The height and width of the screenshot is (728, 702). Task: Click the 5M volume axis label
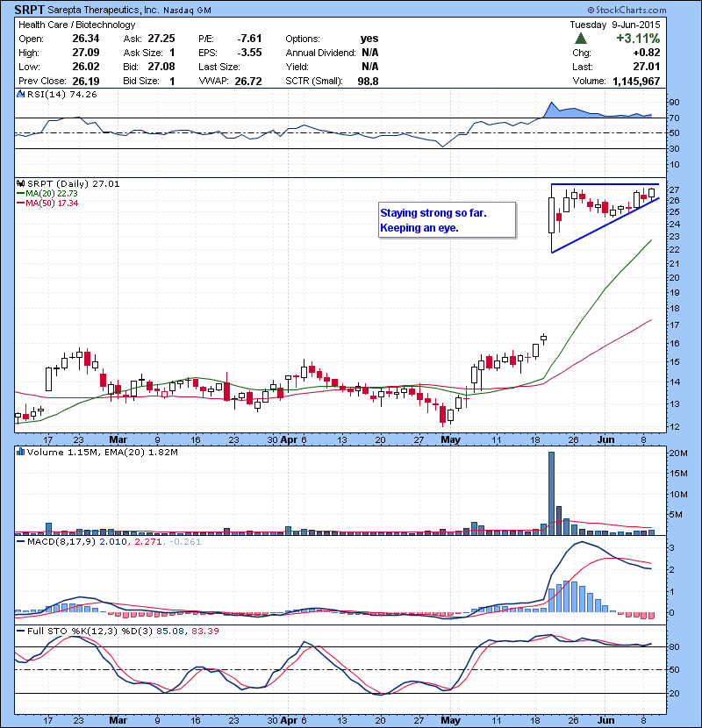pos(676,514)
